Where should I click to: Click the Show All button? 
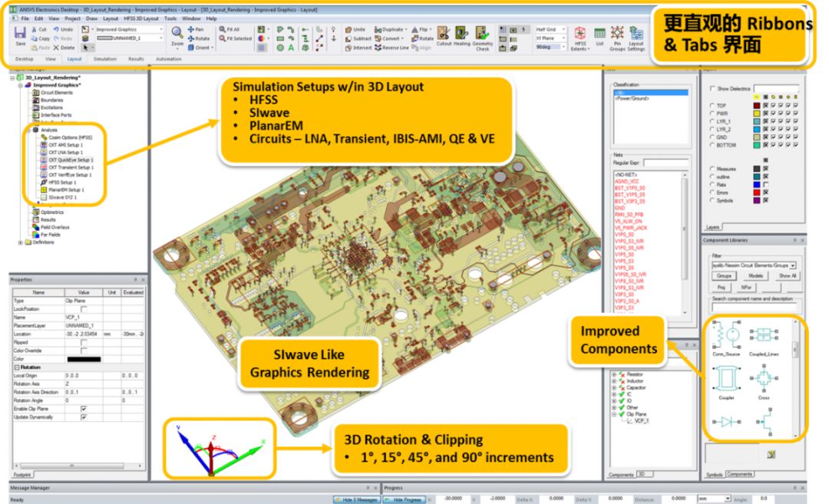click(x=788, y=275)
